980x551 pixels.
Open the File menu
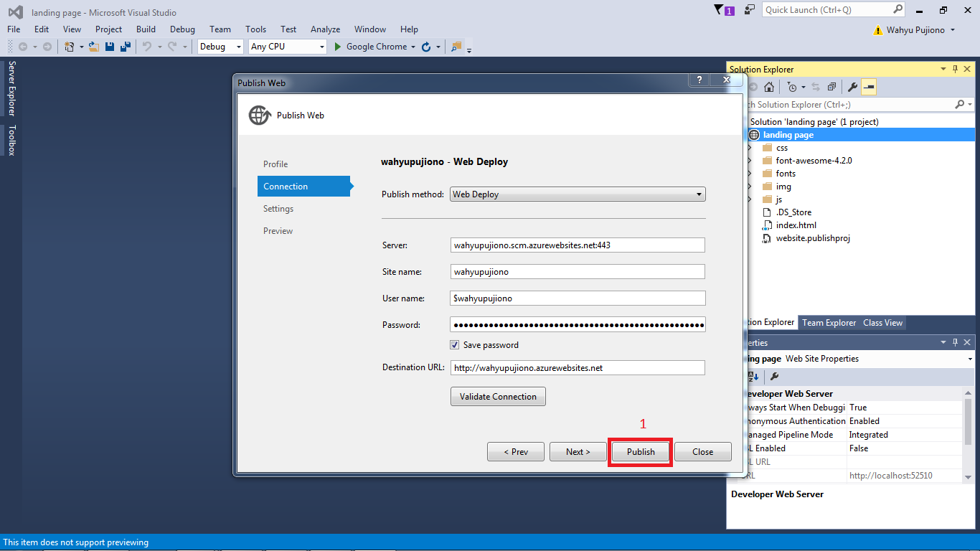pos(14,29)
